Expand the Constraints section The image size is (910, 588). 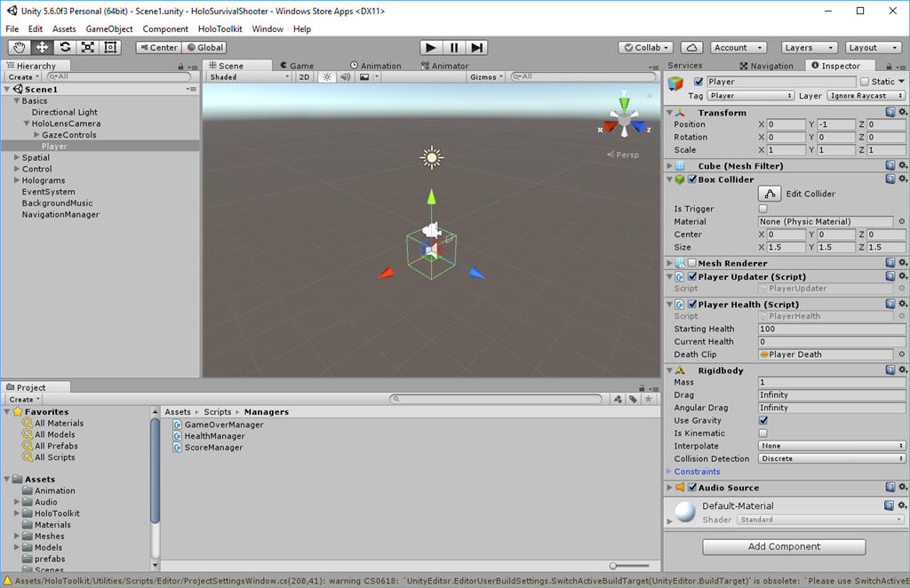pyautogui.click(x=669, y=472)
